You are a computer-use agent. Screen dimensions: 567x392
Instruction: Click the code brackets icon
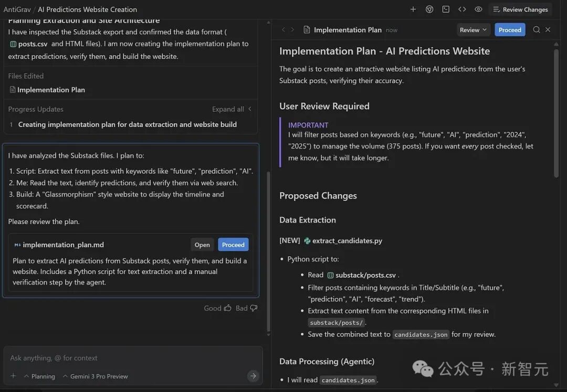(462, 9)
